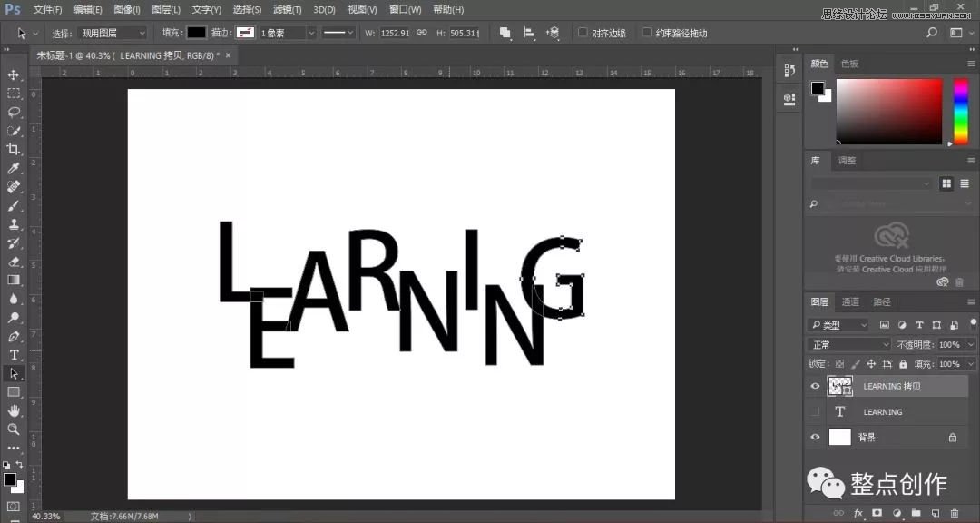Show the hidden LEARNING text layer

click(x=815, y=411)
